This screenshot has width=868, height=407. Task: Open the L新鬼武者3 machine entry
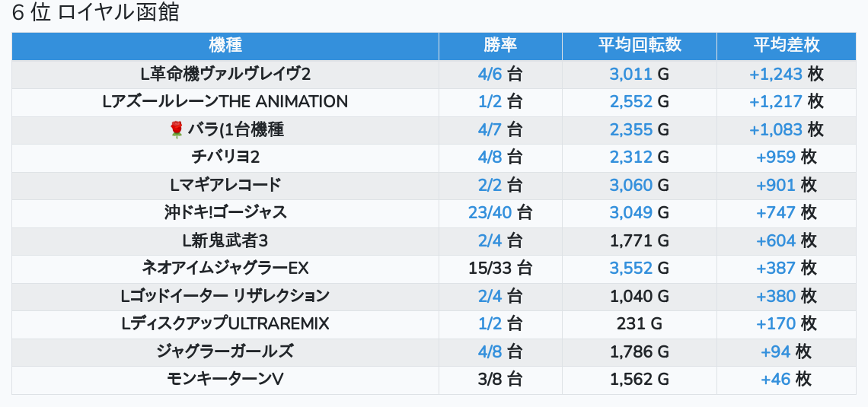tap(225, 241)
